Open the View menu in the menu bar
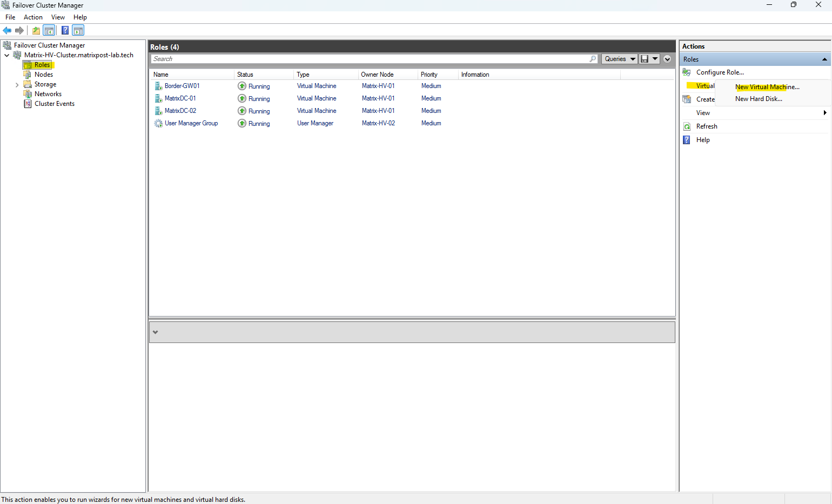Screen dimensions: 832x504 [x=58, y=17]
